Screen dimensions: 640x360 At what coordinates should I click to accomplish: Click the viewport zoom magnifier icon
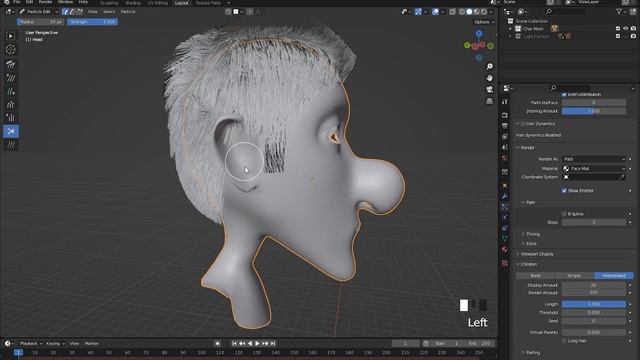pyautogui.click(x=489, y=66)
